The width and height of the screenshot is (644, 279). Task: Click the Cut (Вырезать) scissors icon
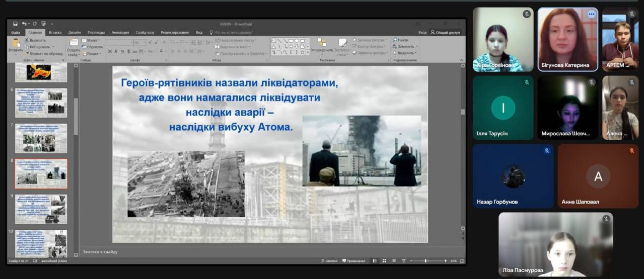(x=26, y=40)
